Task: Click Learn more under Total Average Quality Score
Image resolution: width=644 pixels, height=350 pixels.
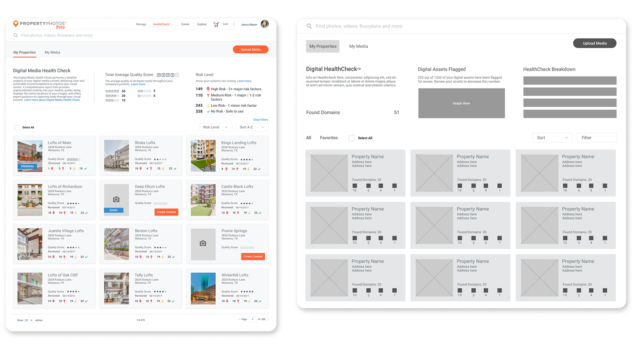Action: pyautogui.click(x=138, y=84)
